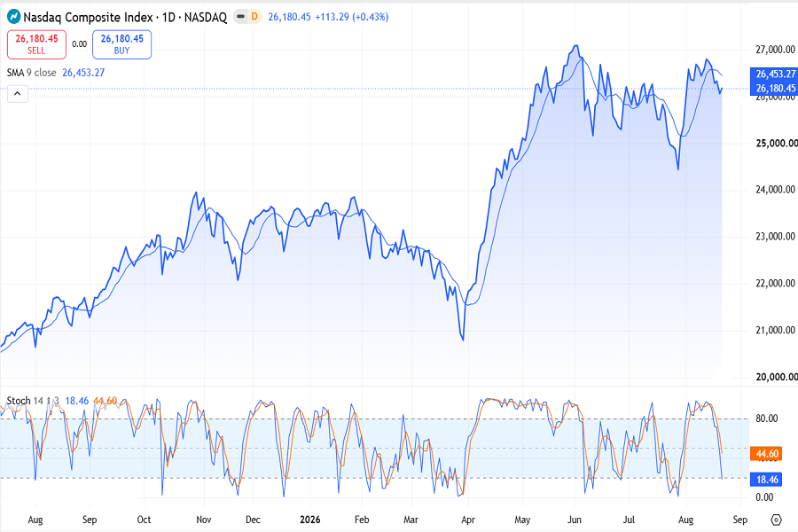Click the blue 18.46 axis label

click(766, 480)
